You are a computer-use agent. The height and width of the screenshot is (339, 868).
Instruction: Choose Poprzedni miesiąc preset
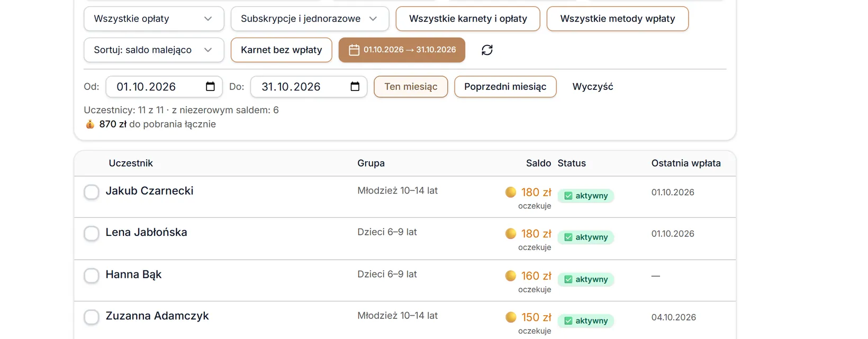(x=505, y=87)
